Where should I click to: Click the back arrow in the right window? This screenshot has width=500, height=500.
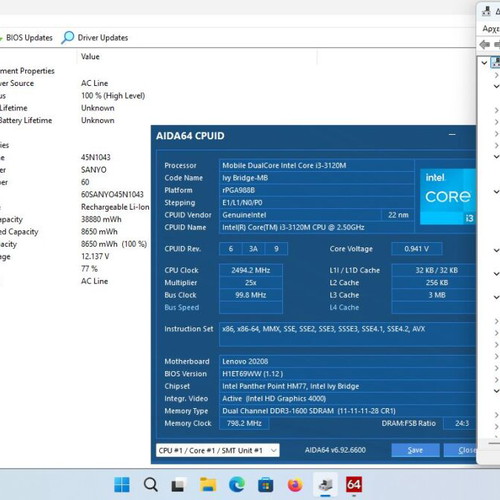(x=484, y=44)
